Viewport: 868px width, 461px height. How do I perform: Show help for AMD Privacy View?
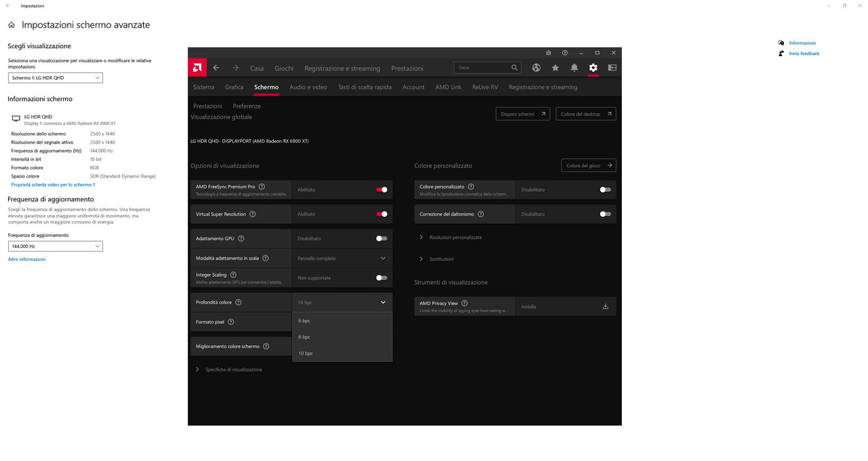(x=465, y=303)
